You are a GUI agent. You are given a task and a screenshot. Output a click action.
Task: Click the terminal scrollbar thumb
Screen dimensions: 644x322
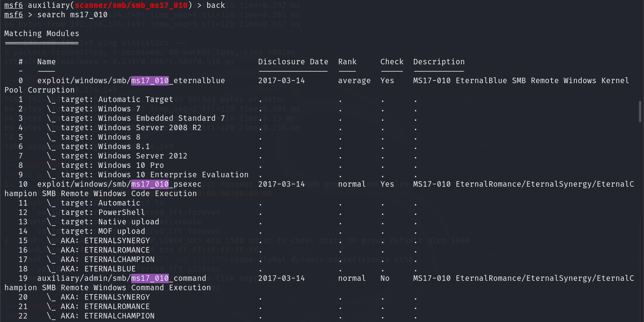pyautogui.click(x=640, y=111)
